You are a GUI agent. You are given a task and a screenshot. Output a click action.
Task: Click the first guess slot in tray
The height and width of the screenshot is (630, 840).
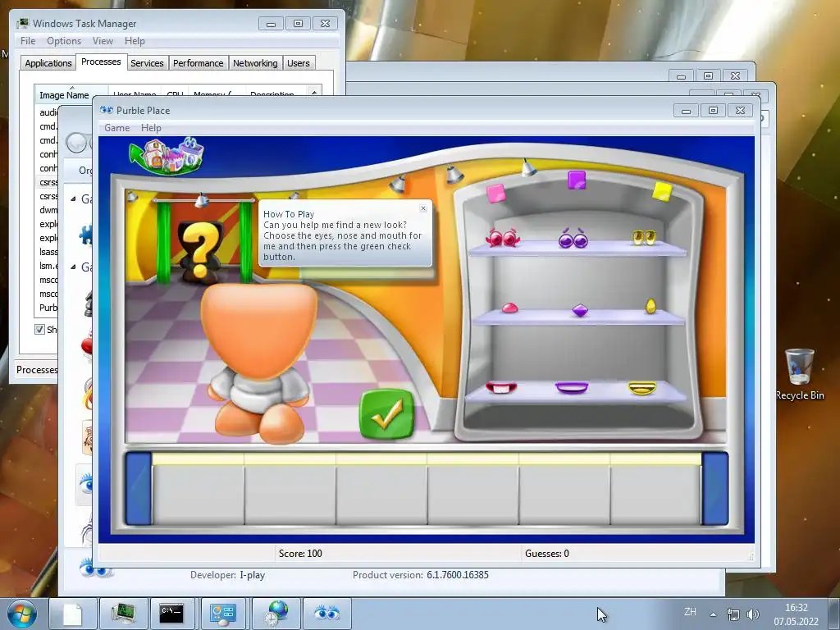tap(199, 489)
